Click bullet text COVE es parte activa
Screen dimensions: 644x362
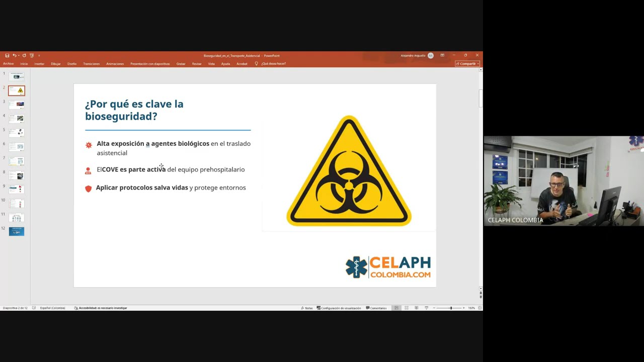(x=133, y=169)
